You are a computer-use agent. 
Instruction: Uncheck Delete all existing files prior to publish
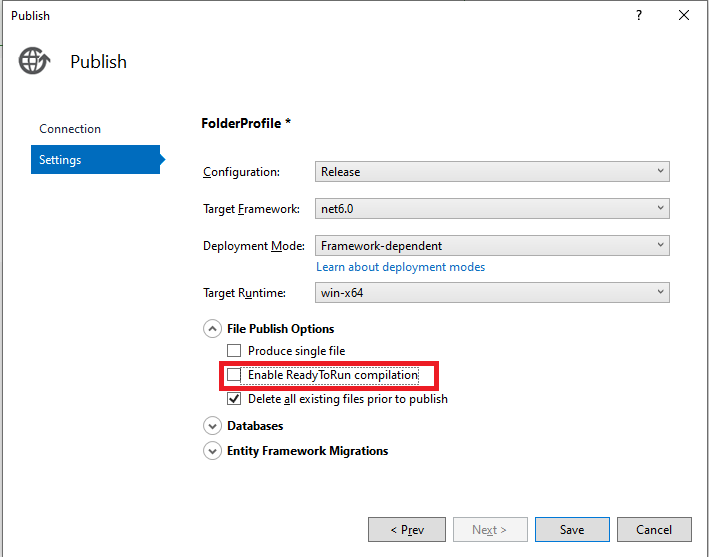pyautogui.click(x=234, y=399)
